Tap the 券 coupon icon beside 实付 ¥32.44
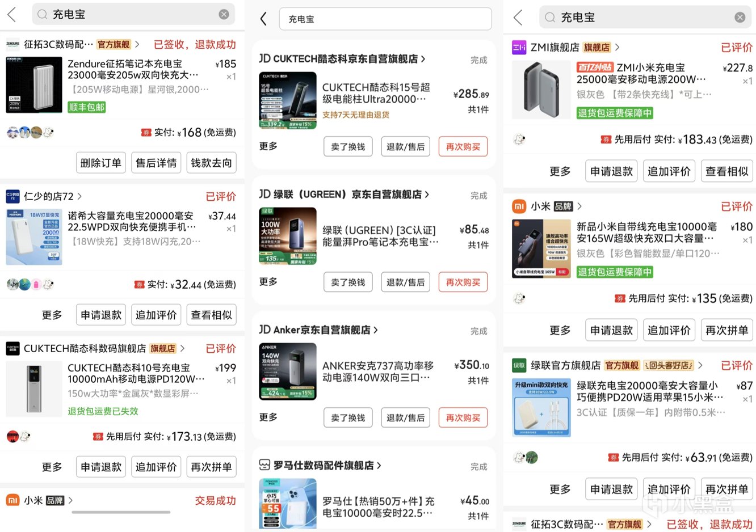This screenshot has width=756, height=532. [139, 285]
